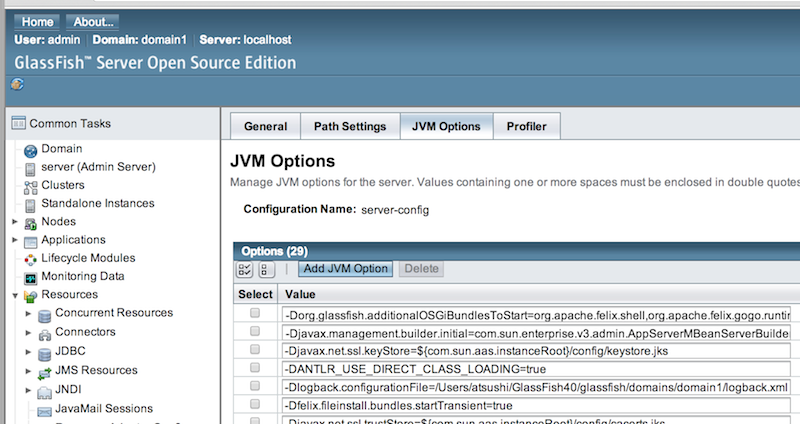Click the JavaMail Sessions envelope icon

45,409
